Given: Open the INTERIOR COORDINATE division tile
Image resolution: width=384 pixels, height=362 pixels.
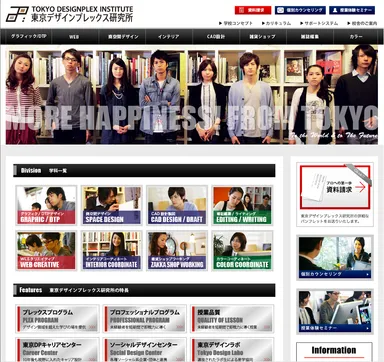Looking at the screenshot, I should coord(112,250).
